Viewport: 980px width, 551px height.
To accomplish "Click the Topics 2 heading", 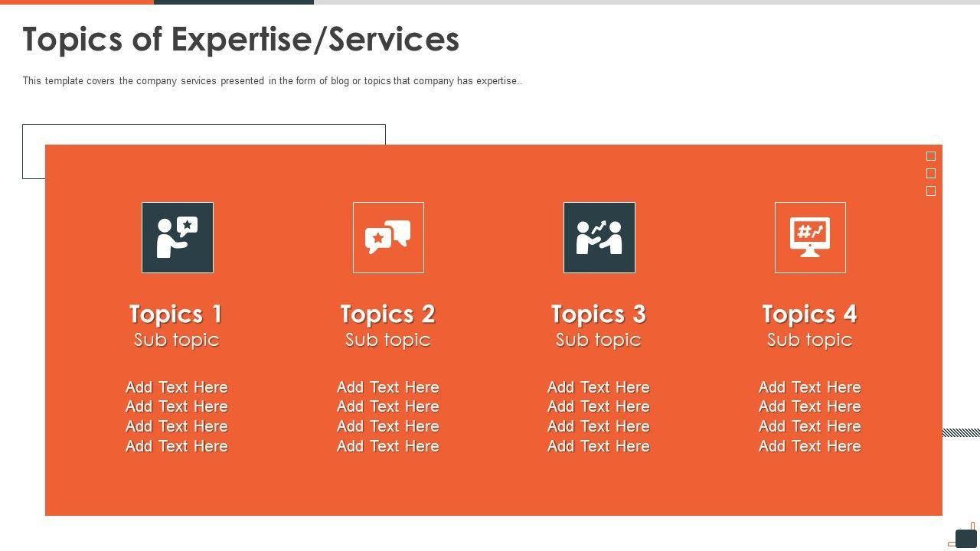I will tap(387, 314).
